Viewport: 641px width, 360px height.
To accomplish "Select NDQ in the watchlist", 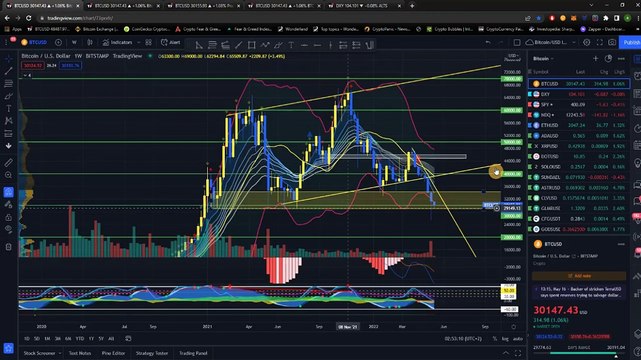I will click(x=579, y=115).
